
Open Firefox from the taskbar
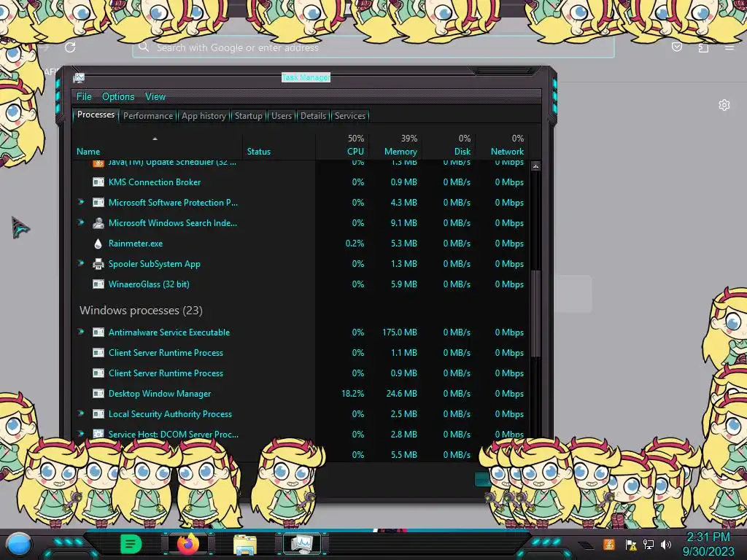pos(188,544)
